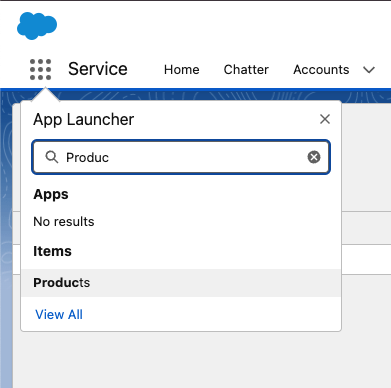Click the Service app name label

tap(98, 69)
